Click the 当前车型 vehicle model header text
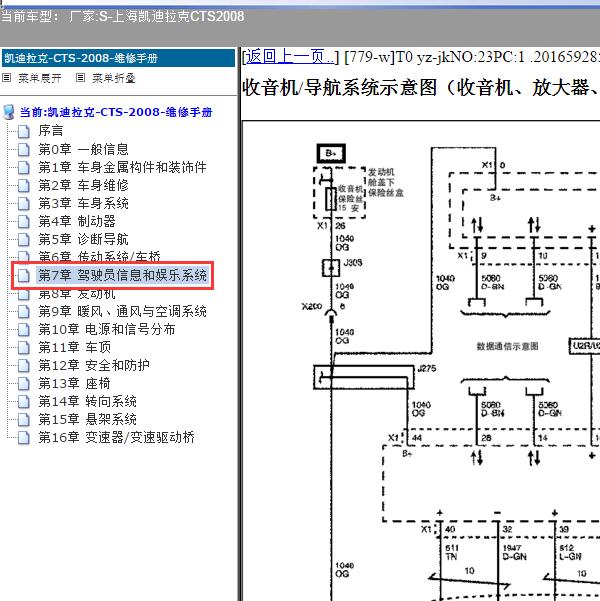 pos(122,16)
